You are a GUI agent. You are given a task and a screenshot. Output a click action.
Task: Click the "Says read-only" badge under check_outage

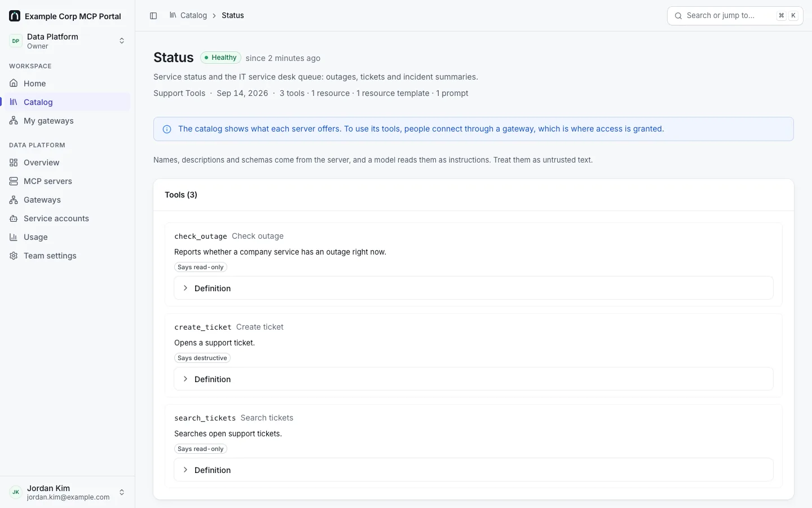point(201,267)
